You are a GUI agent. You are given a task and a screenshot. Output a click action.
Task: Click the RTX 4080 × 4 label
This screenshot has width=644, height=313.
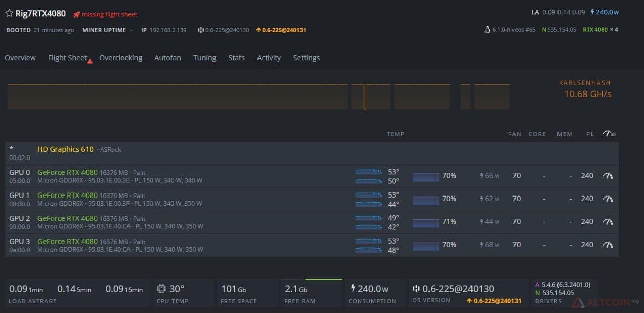600,29
